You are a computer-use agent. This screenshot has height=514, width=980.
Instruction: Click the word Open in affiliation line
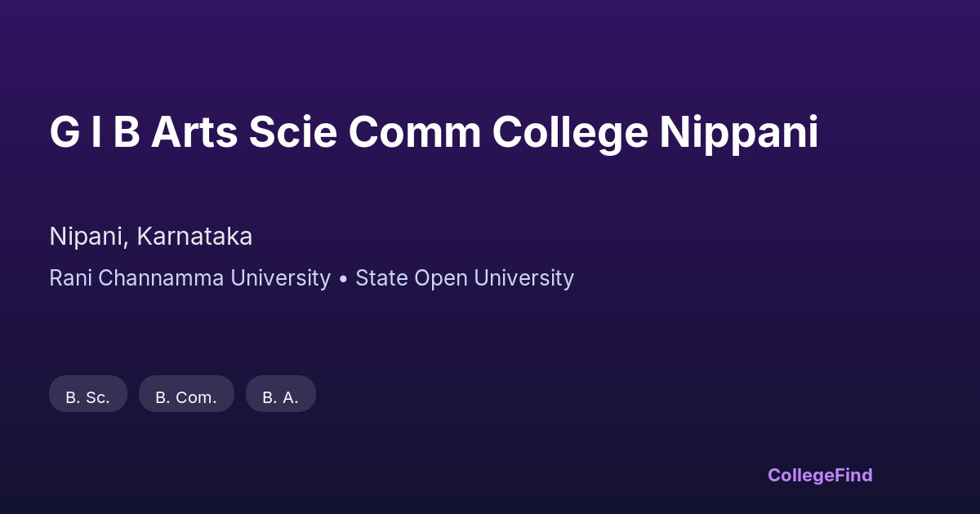click(x=441, y=278)
